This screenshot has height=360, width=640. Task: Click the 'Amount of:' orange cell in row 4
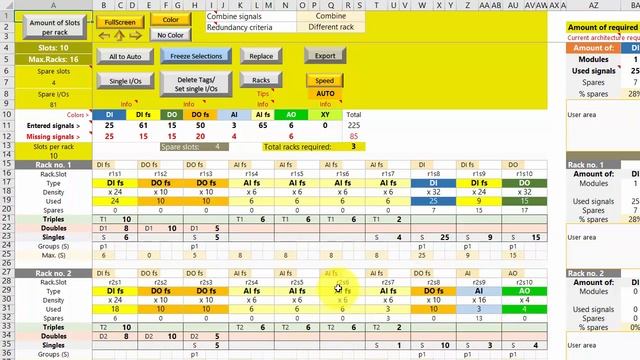(593, 48)
